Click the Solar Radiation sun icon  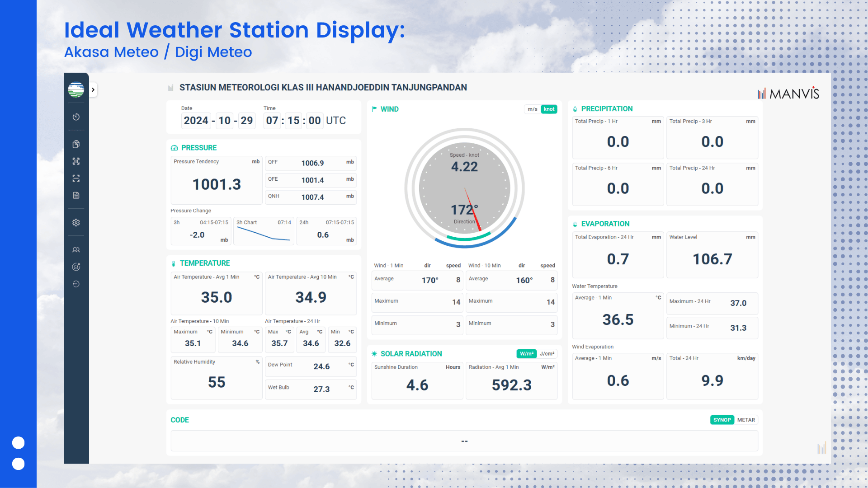374,354
